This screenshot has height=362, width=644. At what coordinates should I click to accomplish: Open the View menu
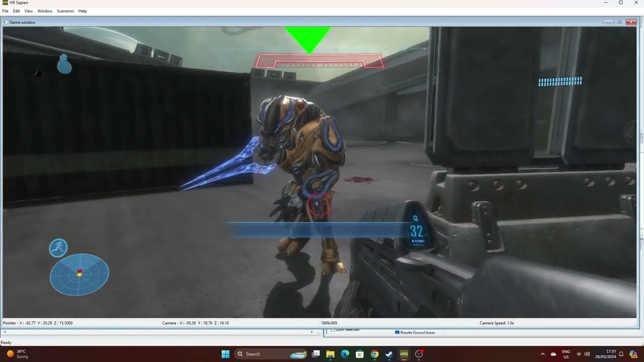tap(29, 11)
